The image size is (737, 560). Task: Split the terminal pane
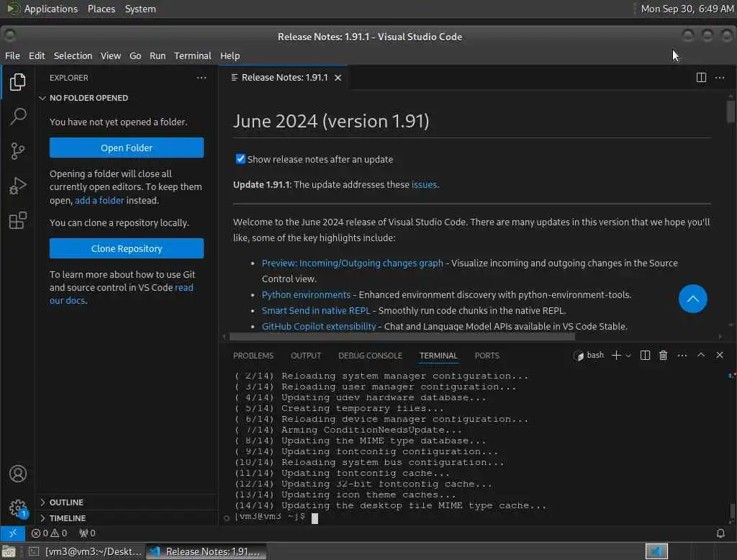(645, 356)
